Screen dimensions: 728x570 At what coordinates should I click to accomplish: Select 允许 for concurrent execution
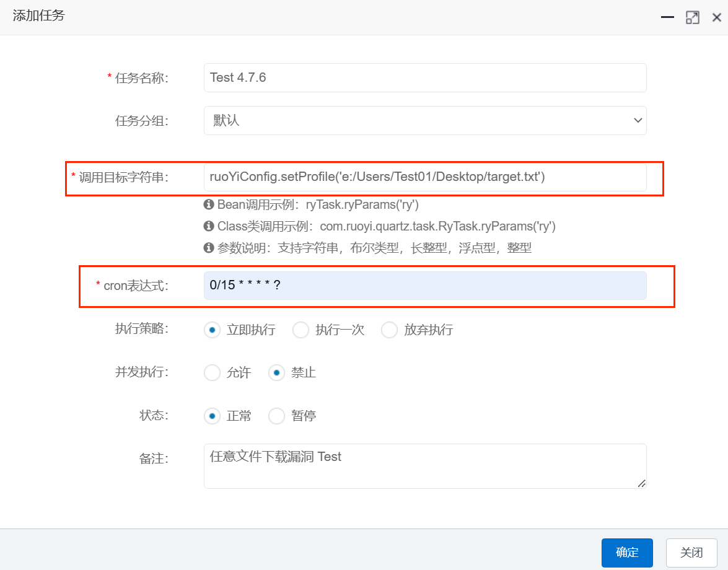pos(212,373)
